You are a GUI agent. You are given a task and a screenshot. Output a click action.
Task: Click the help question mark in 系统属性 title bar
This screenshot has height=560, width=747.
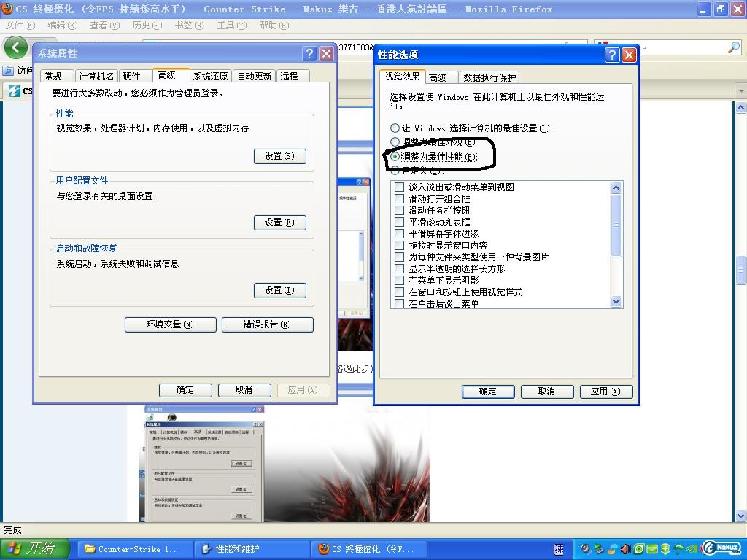(x=309, y=53)
